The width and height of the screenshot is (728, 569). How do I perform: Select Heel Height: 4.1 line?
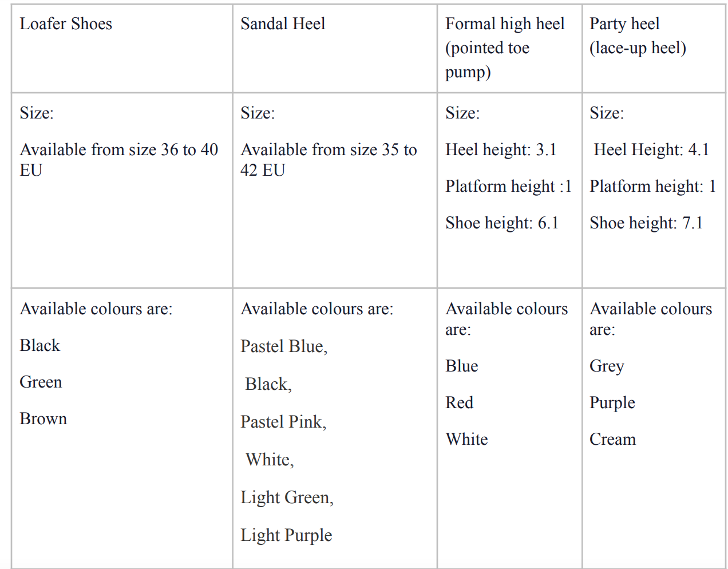click(651, 150)
